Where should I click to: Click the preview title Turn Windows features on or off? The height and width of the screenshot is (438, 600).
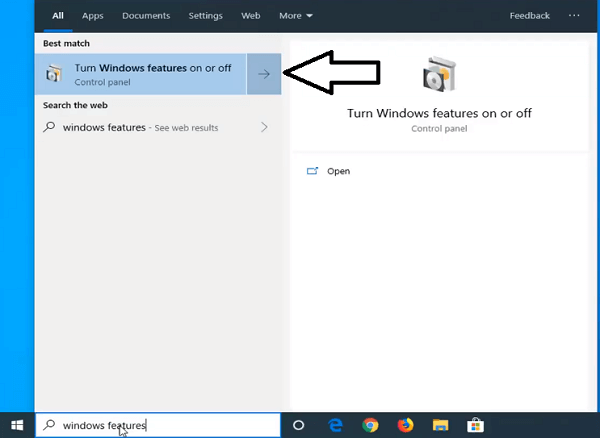click(x=439, y=113)
